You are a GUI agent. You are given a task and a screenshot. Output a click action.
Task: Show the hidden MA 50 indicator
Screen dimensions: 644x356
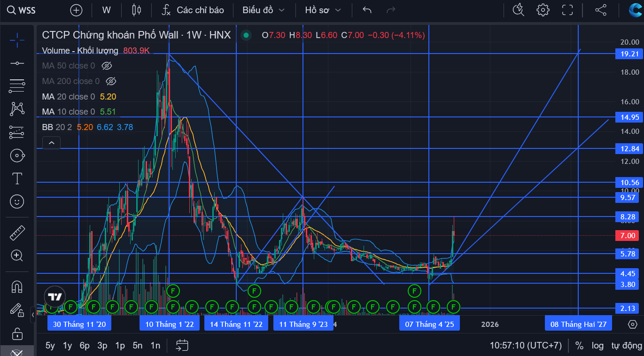pyautogui.click(x=107, y=66)
